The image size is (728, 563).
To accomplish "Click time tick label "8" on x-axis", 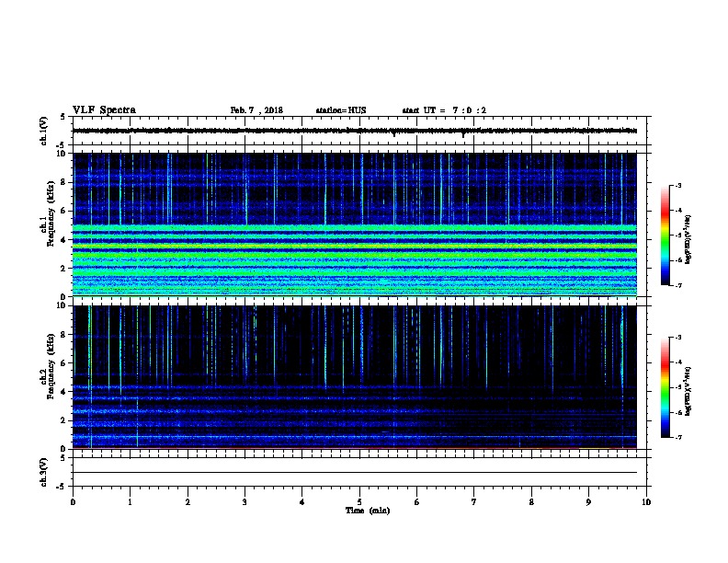I will pyautogui.click(x=531, y=502).
